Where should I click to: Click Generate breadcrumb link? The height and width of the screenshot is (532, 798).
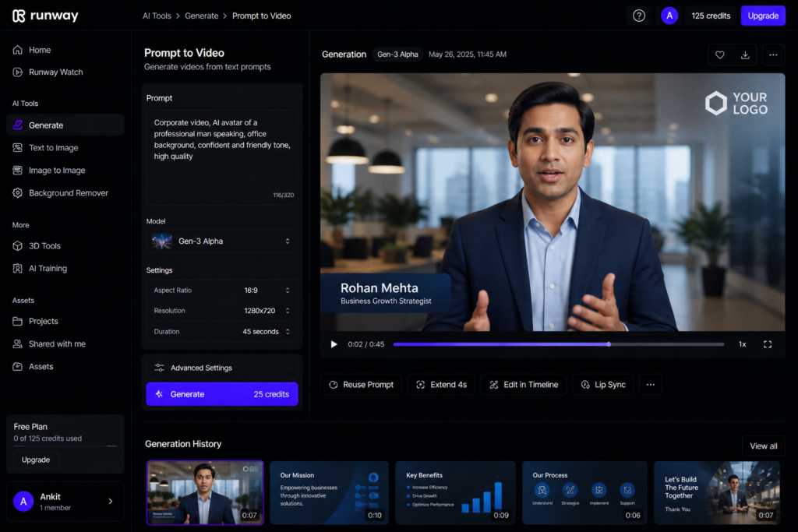202,16
